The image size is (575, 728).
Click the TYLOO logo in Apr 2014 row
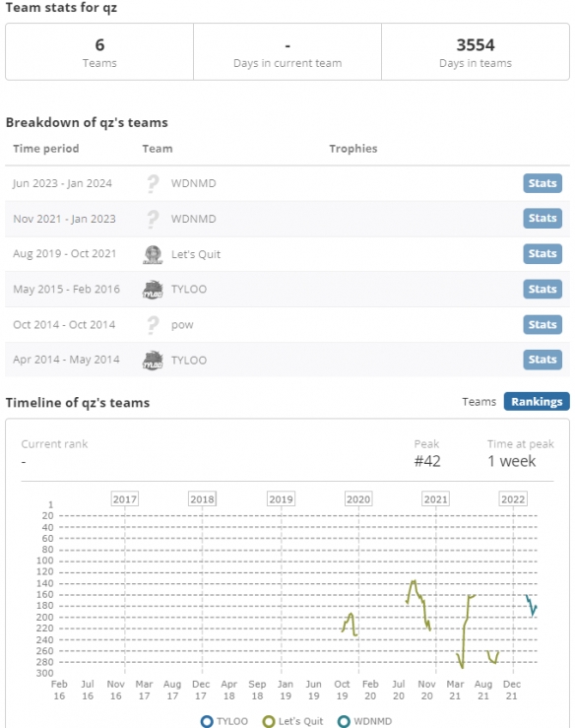[153, 360]
